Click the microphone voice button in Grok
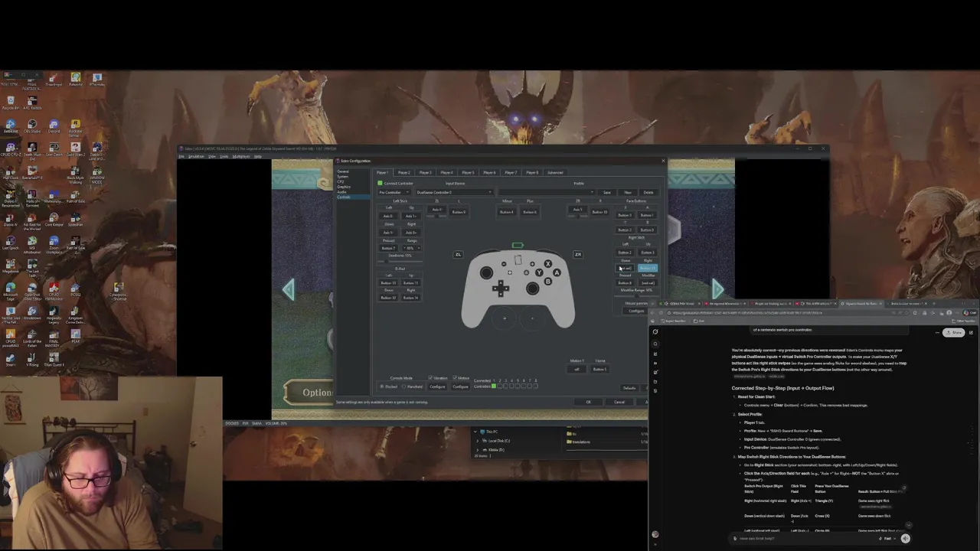 pos(906,538)
